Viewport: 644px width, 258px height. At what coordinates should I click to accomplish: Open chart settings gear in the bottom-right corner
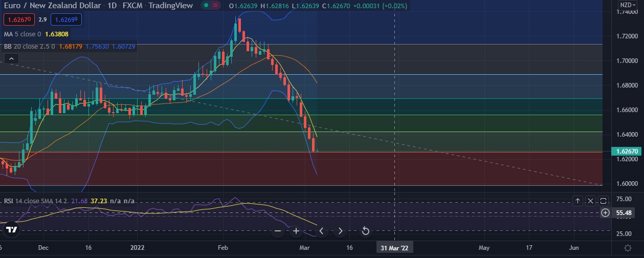[x=628, y=248]
